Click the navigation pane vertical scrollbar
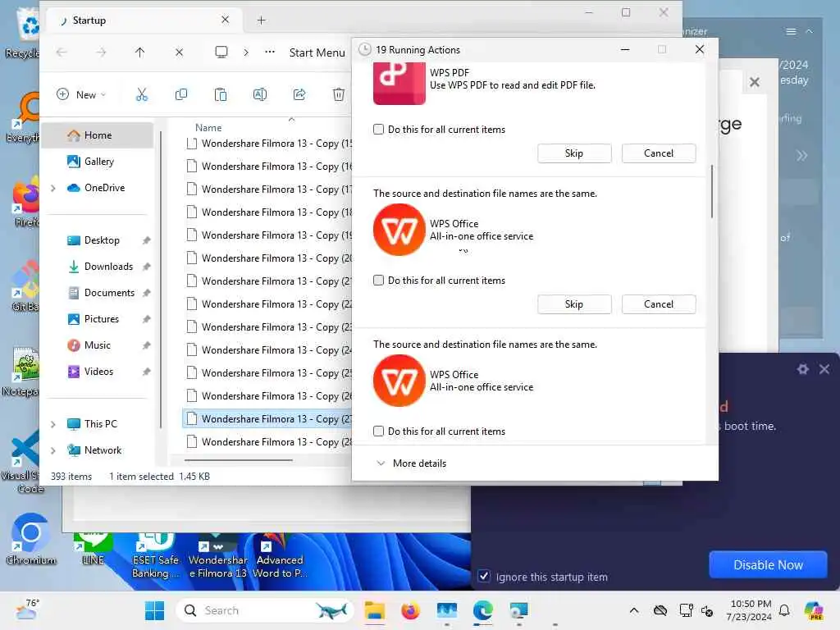 pos(161,279)
